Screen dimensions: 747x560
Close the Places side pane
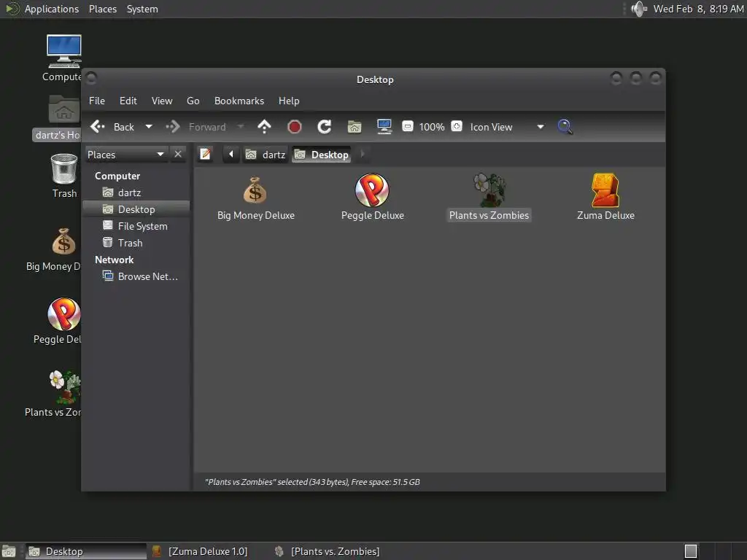178,155
